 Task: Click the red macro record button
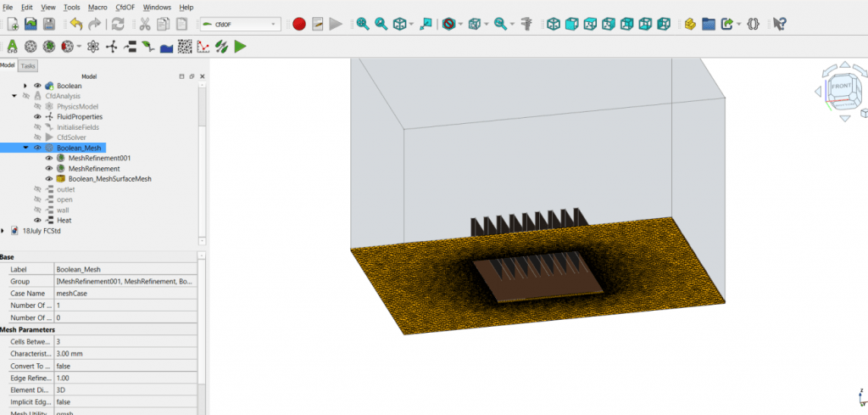point(299,24)
